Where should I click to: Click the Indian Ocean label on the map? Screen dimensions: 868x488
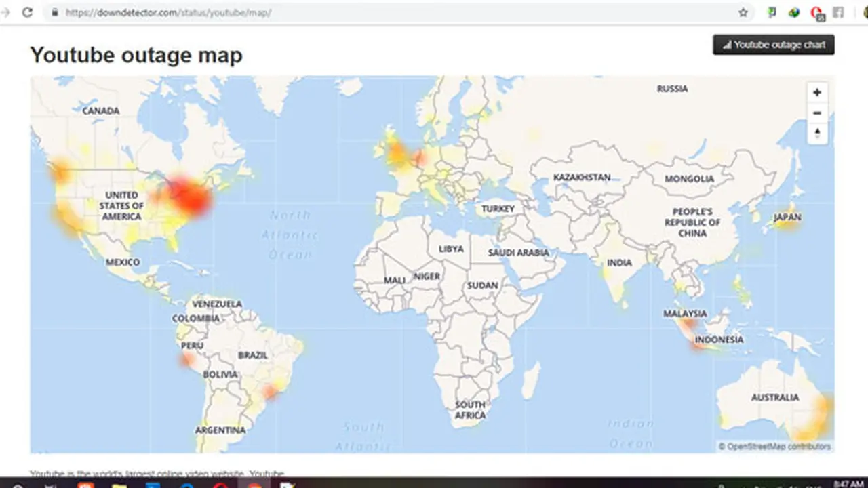tap(631, 433)
